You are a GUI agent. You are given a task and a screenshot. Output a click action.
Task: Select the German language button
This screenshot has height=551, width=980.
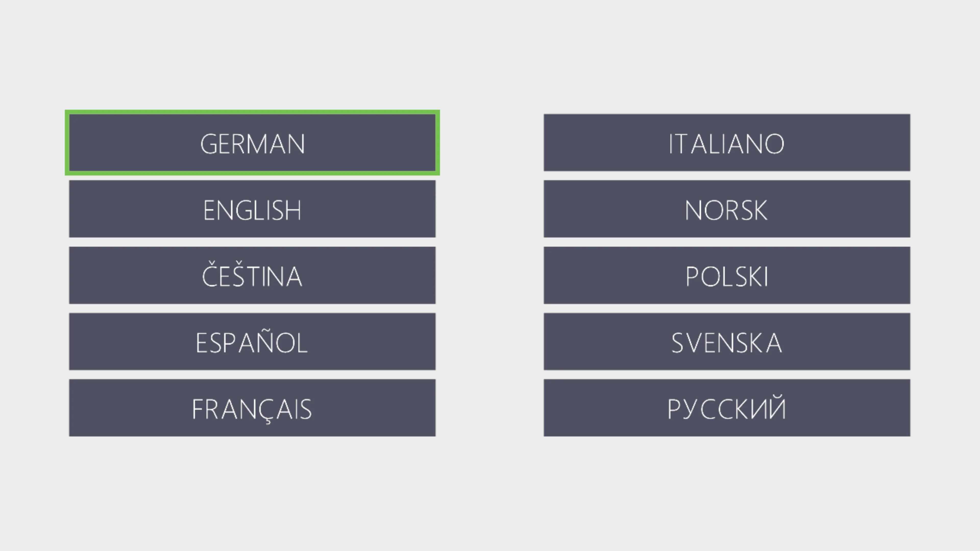click(x=252, y=143)
